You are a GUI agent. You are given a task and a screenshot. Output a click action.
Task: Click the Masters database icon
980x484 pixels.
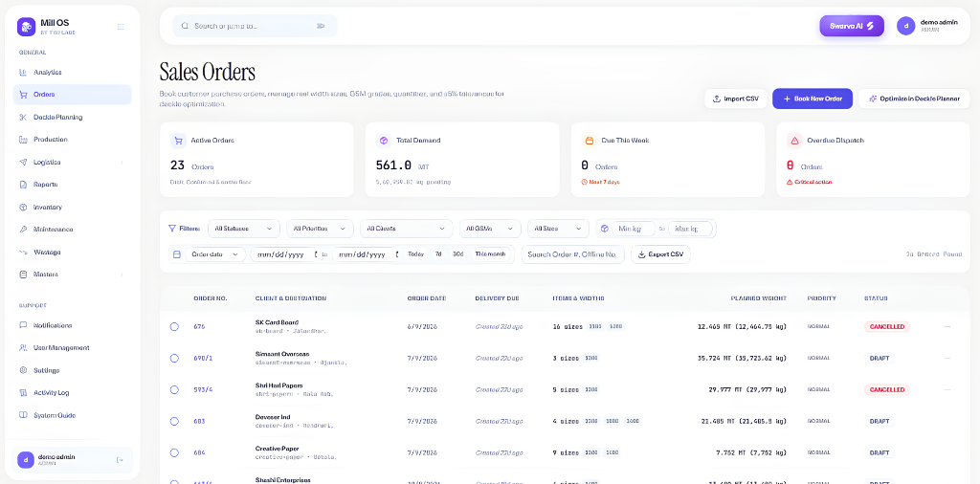click(x=23, y=275)
